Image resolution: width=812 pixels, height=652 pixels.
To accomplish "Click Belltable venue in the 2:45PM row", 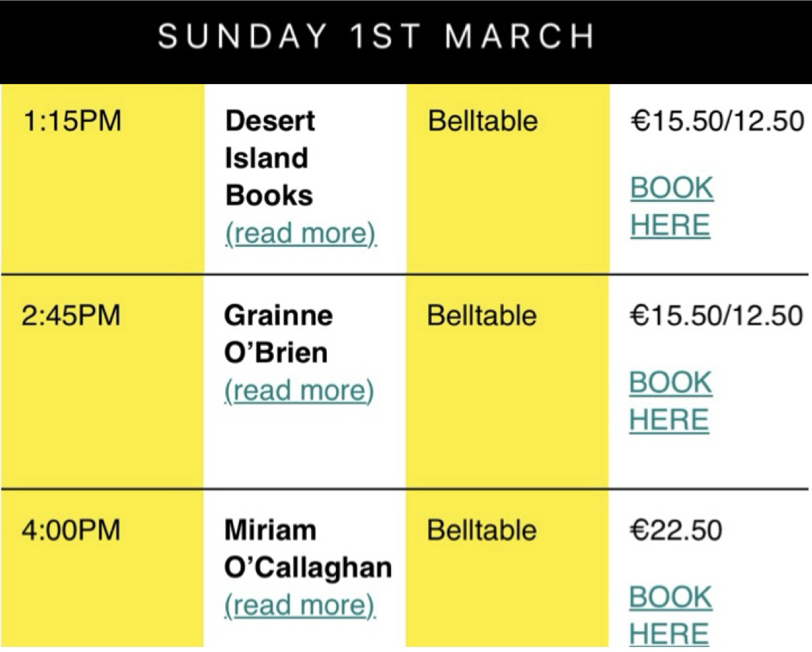I will tap(482, 315).
